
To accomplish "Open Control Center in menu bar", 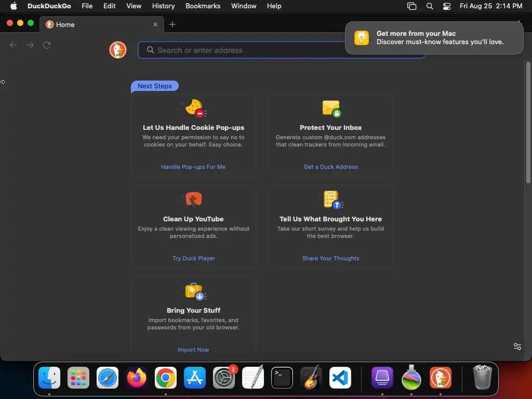I will pos(447,6).
